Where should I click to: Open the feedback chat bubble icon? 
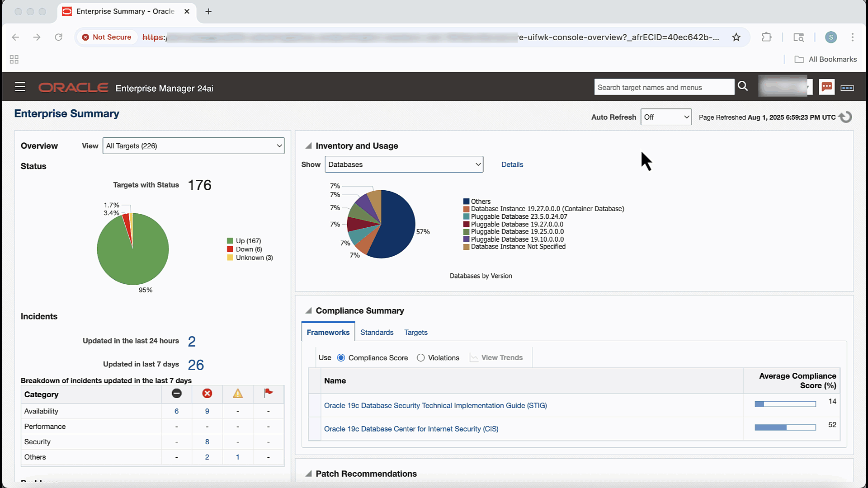[x=827, y=87]
